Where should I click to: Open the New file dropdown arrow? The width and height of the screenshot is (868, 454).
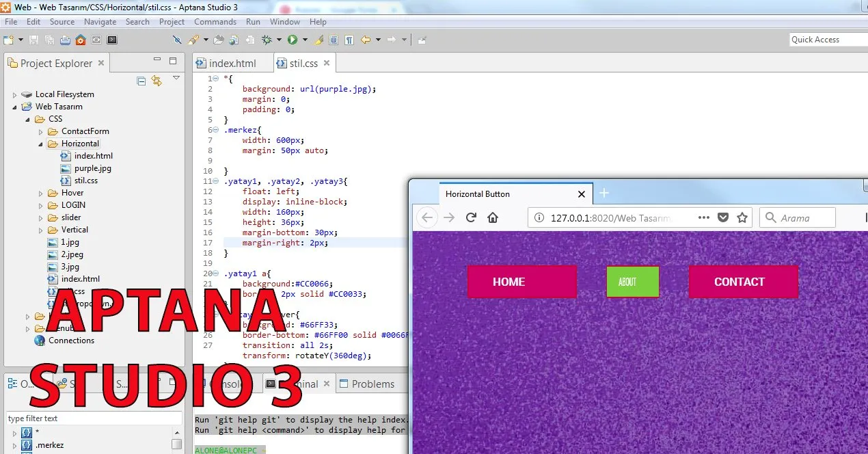(21, 40)
